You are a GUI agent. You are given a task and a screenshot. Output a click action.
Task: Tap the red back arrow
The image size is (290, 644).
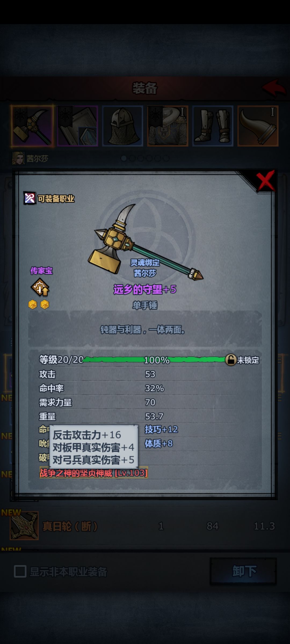click(x=274, y=87)
